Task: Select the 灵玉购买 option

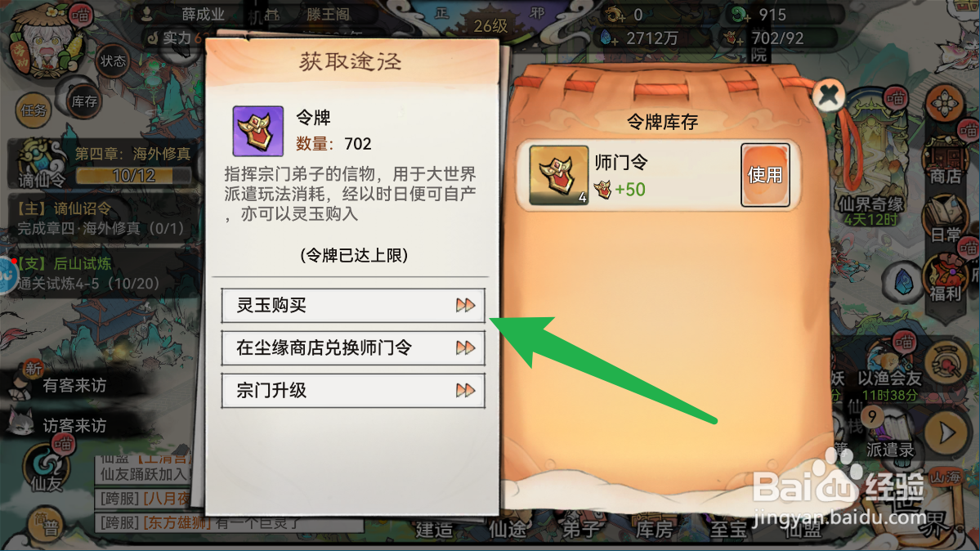Action: [353, 305]
